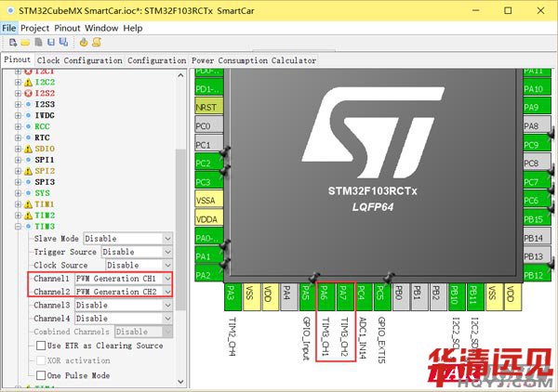Click the Save Project As icon

point(63,43)
